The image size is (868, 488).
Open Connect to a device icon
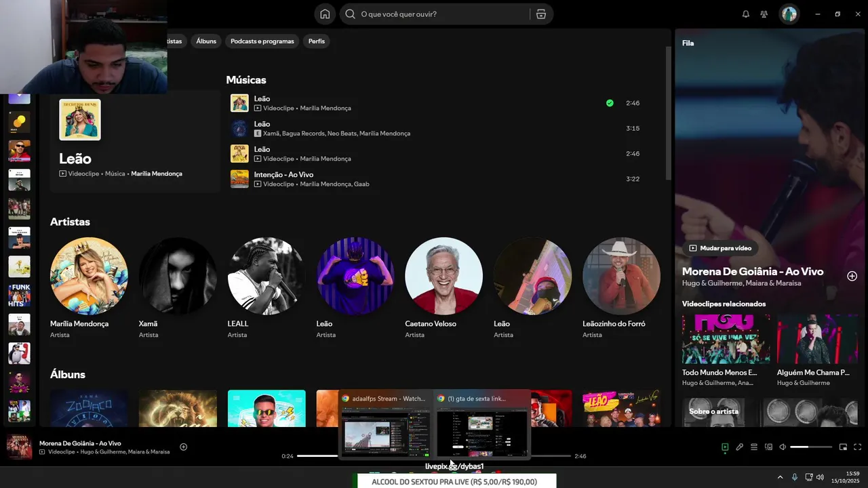768,447
